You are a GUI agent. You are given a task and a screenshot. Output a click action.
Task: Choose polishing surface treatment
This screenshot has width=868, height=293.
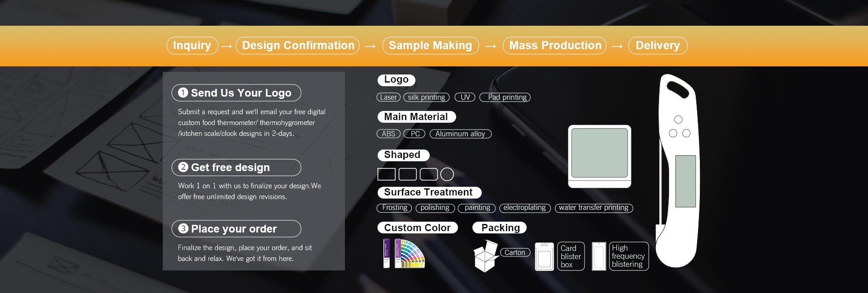tap(434, 208)
